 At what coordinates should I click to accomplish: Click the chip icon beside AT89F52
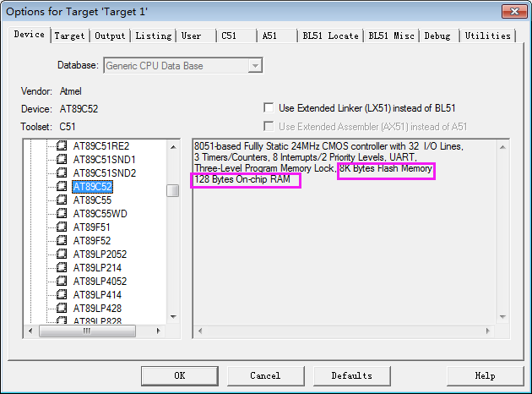click(62, 240)
